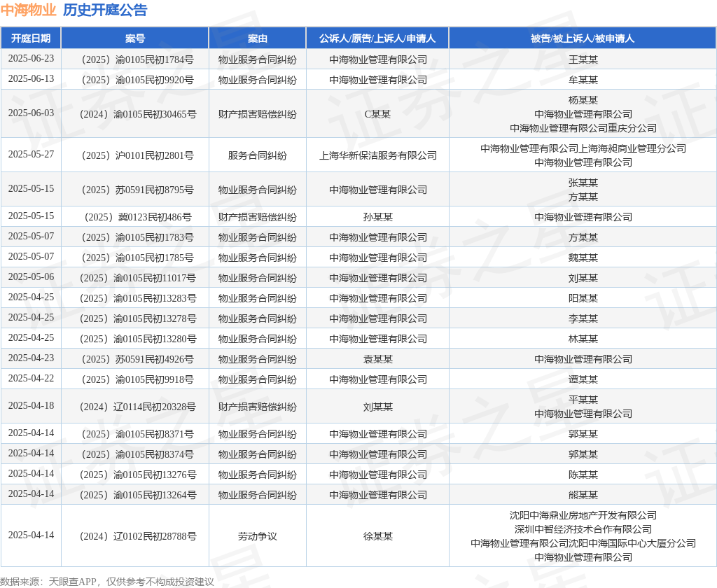Click plaintiff 孙某某
Screen dimensions: 717x588
tap(377, 217)
